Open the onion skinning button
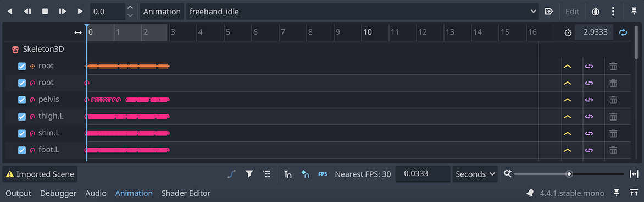The image size is (644, 202). pos(595,12)
